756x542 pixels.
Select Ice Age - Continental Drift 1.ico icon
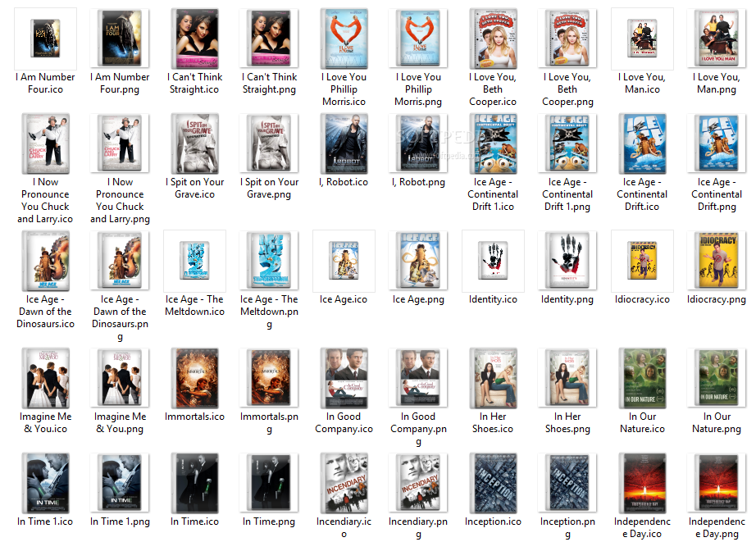pos(494,143)
